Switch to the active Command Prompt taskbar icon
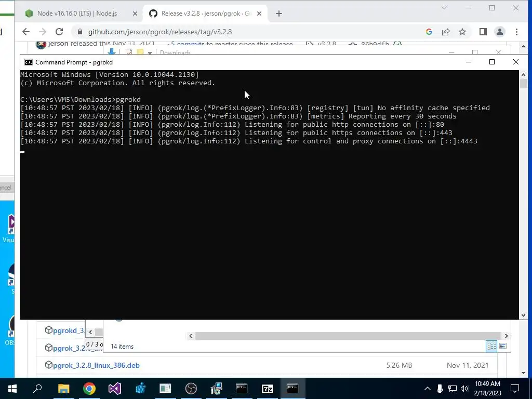Image resolution: width=532 pixels, height=399 pixels. [292, 389]
